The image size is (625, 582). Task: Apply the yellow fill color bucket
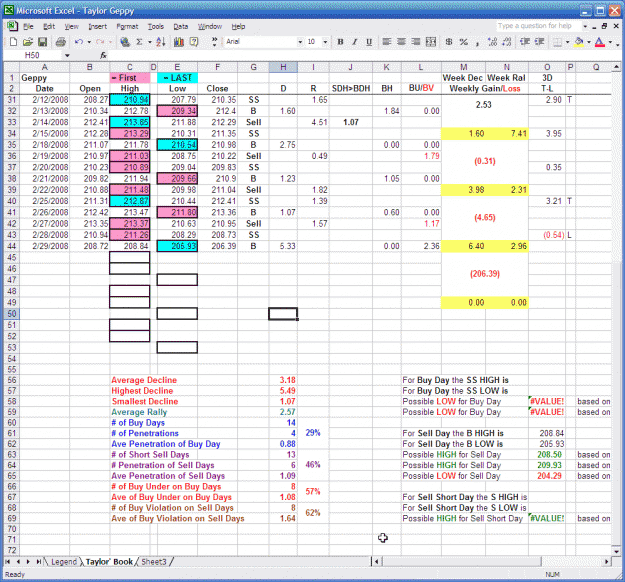pyautogui.click(x=579, y=42)
